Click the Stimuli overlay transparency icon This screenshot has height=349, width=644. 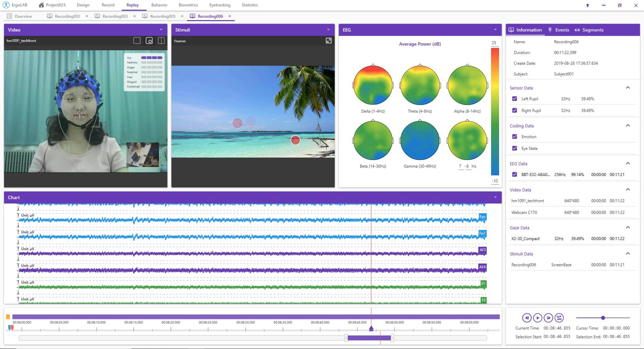click(x=329, y=41)
